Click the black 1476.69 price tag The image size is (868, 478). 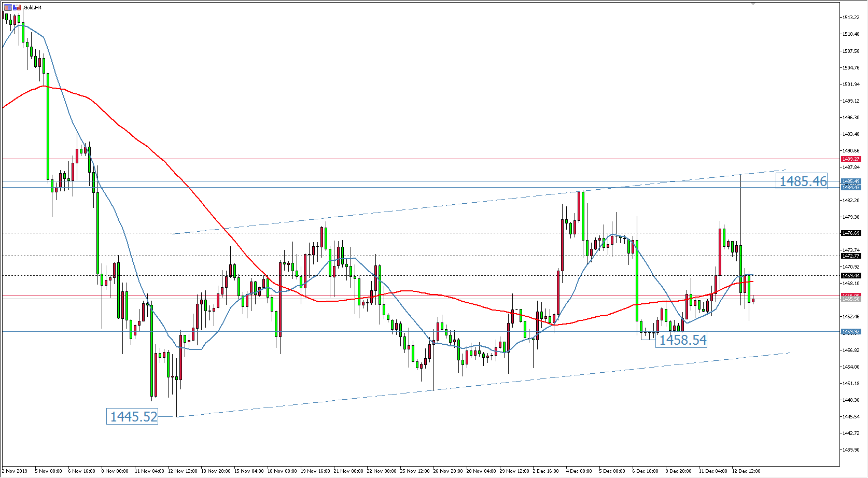pos(851,233)
